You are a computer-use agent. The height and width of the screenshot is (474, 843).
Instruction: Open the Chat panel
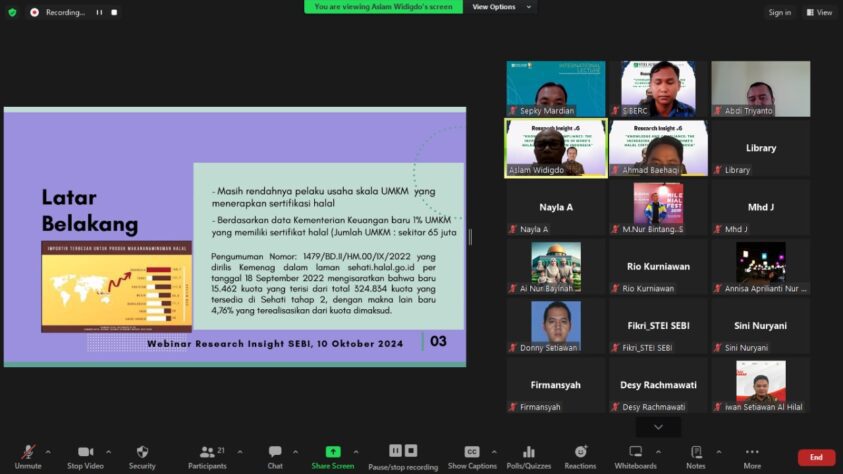(x=275, y=453)
